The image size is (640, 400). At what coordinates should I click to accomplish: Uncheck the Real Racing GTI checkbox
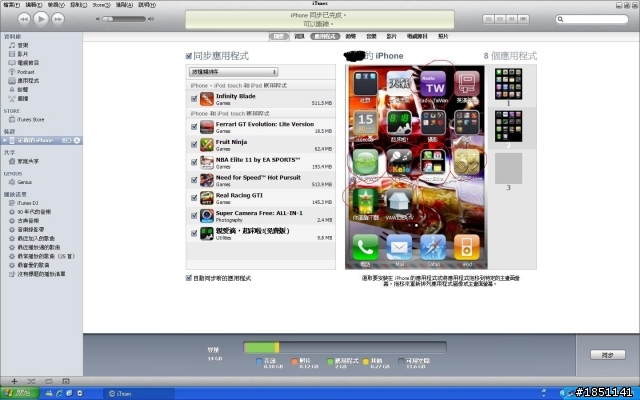pos(194,198)
